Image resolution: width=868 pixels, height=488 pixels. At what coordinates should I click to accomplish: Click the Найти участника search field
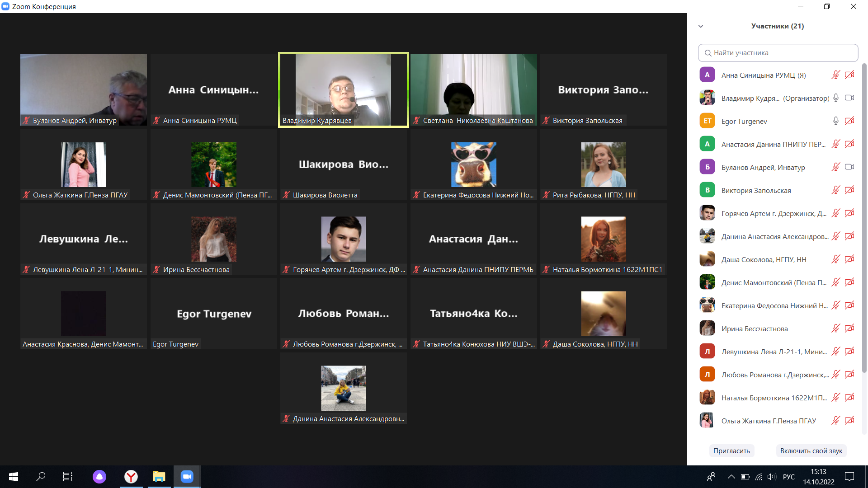pos(778,53)
